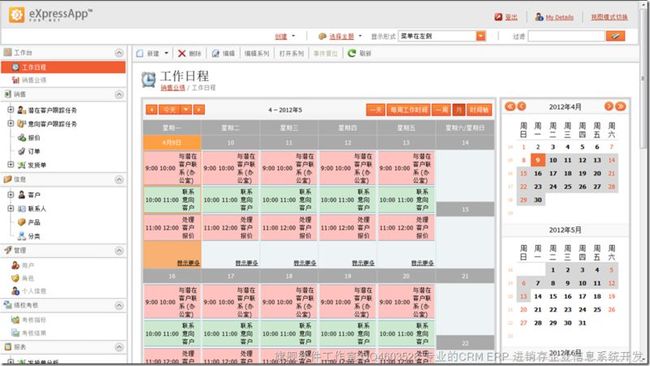
Task: Collapse the 管理 sidebar group
Action: (x=119, y=250)
